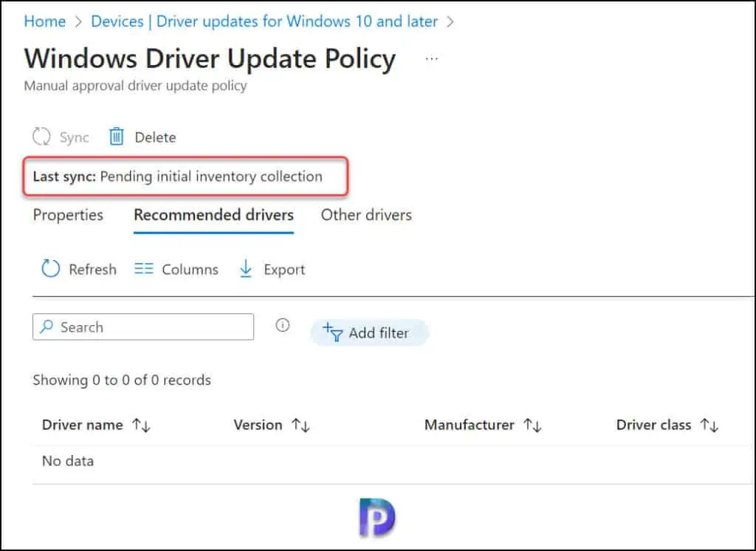
Task: Click the Add filter funnel icon
Action: (x=333, y=332)
